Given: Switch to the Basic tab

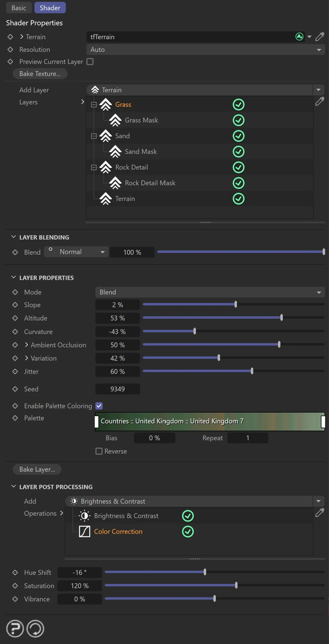Looking at the screenshot, I should (x=19, y=8).
